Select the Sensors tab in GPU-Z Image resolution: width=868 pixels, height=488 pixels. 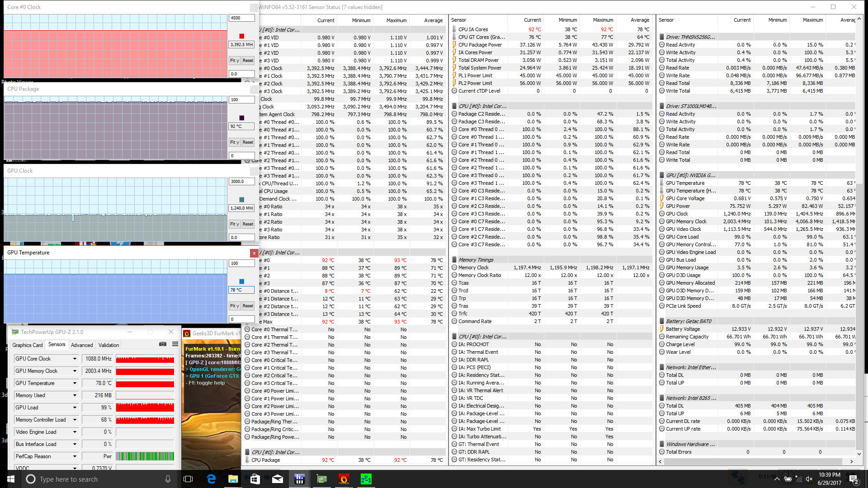click(x=57, y=344)
